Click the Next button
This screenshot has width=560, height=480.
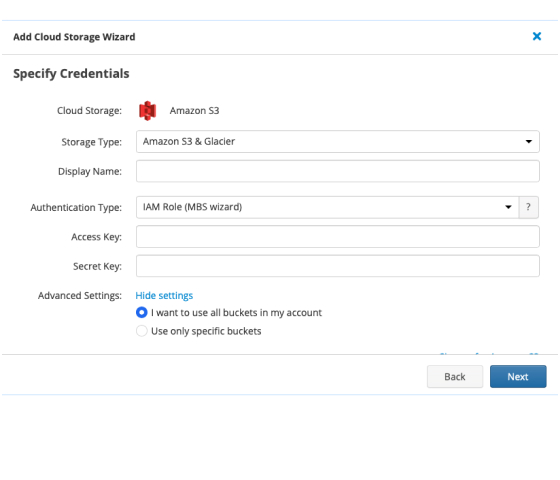pyautogui.click(x=518, y=376)
